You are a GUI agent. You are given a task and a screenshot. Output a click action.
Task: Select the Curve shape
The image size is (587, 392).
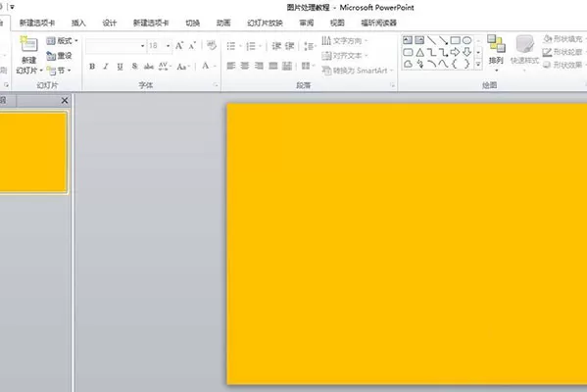(443, 64)
